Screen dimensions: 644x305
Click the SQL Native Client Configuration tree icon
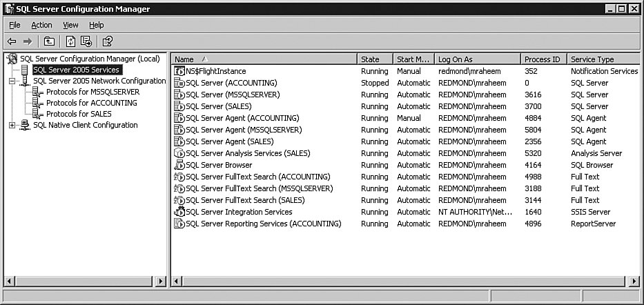25,125
